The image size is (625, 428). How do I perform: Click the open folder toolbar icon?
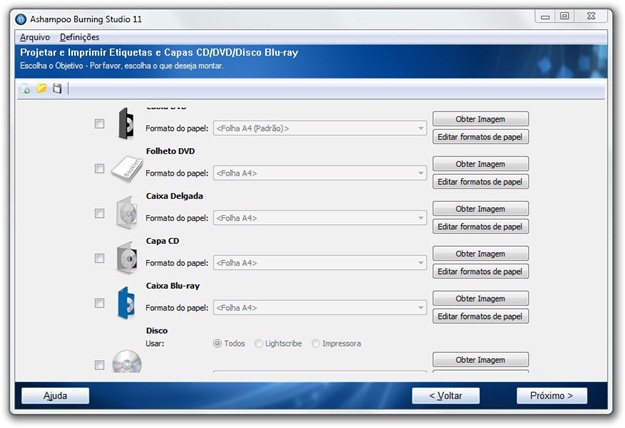pyautogui.click(x=41, y=88)
